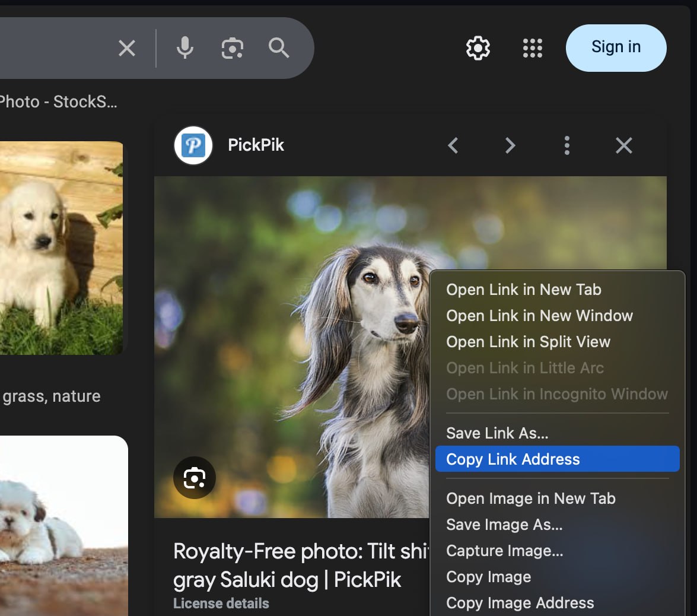Click the PickPik site logo
This screenshot has width=697, height=616.
pyautogui.click(x=193, y=145)
